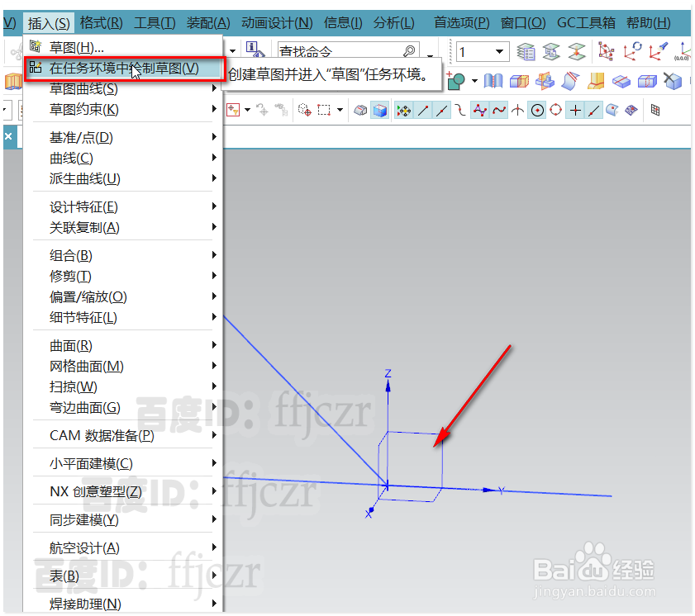The image size is (695, 616).
Task: Toggle Existing Point snap with the plus sign
Action: click(x=575, y=111)
